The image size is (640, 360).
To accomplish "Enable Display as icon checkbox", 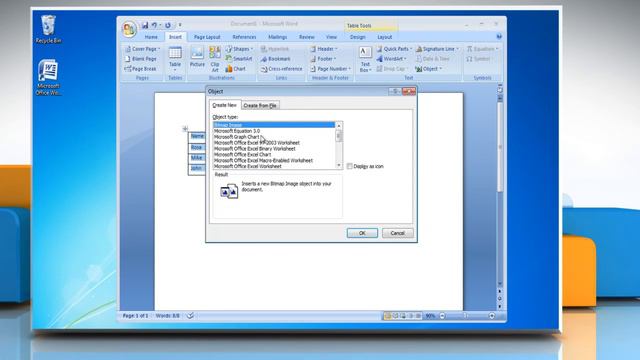I will (349, 166).
